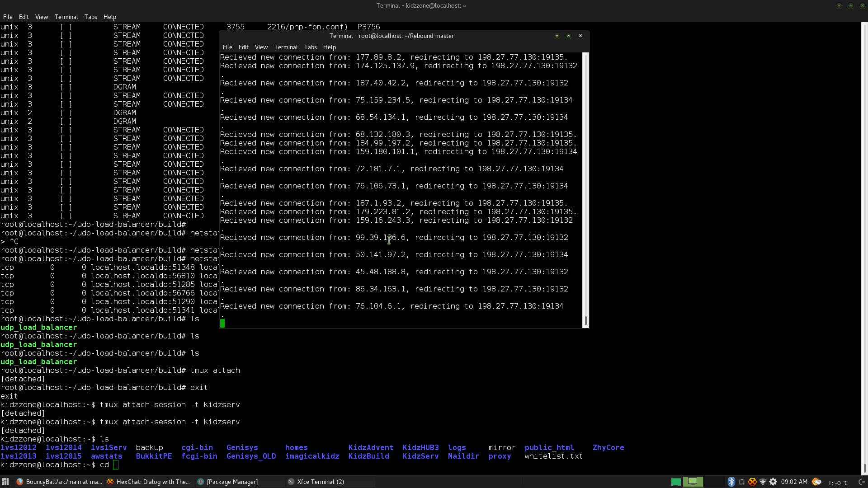Screen dimensions: 868x488
Task: Click 'Genisys_OLD' directory name
Action: [251, 456]
